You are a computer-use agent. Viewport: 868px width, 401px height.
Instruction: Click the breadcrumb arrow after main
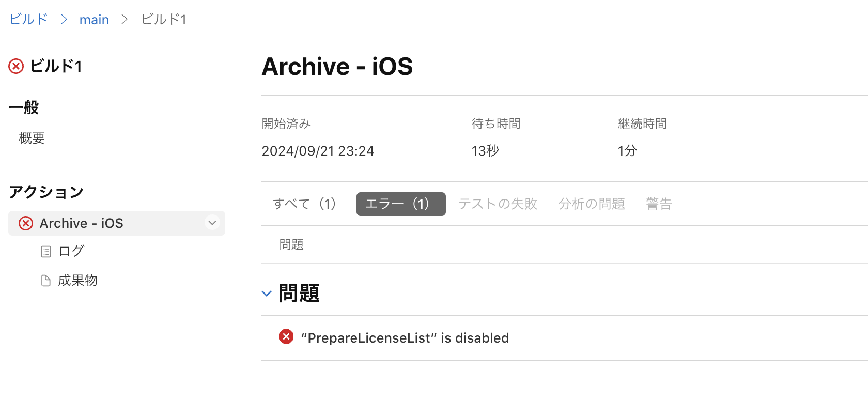point(125,19)
